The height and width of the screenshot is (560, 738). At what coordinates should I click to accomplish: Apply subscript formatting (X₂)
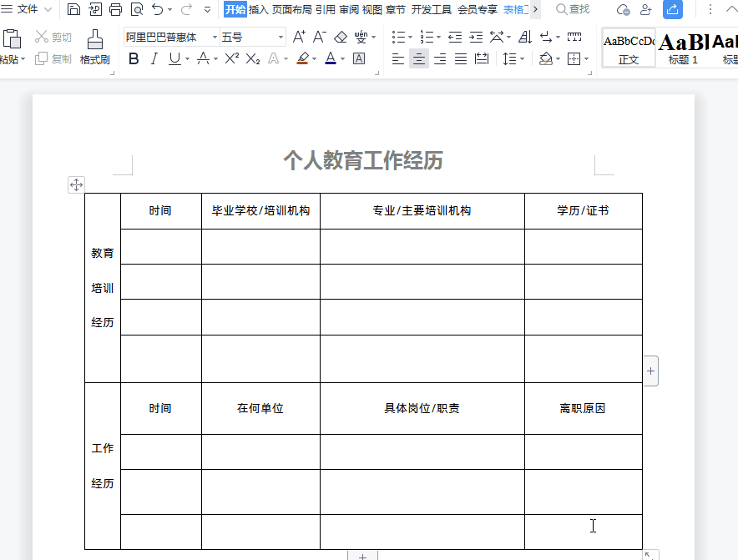[253, 58]
